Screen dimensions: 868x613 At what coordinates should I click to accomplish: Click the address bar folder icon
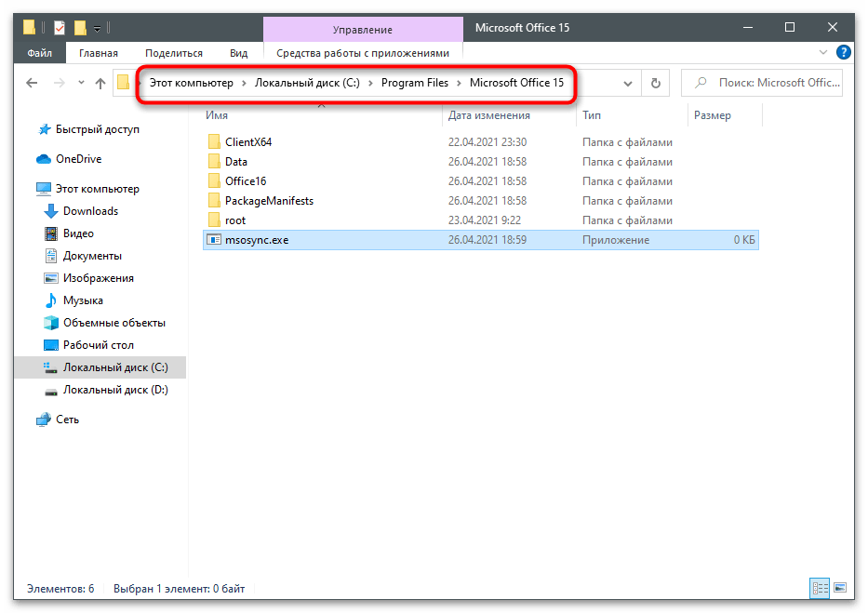click(x=123, y=83)
